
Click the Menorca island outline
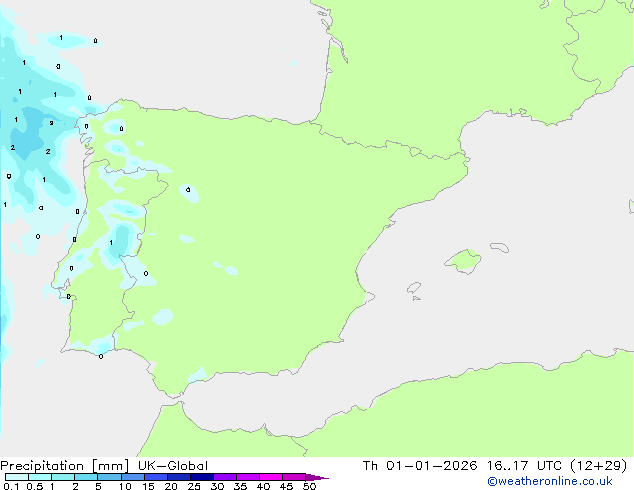(500, 247)
